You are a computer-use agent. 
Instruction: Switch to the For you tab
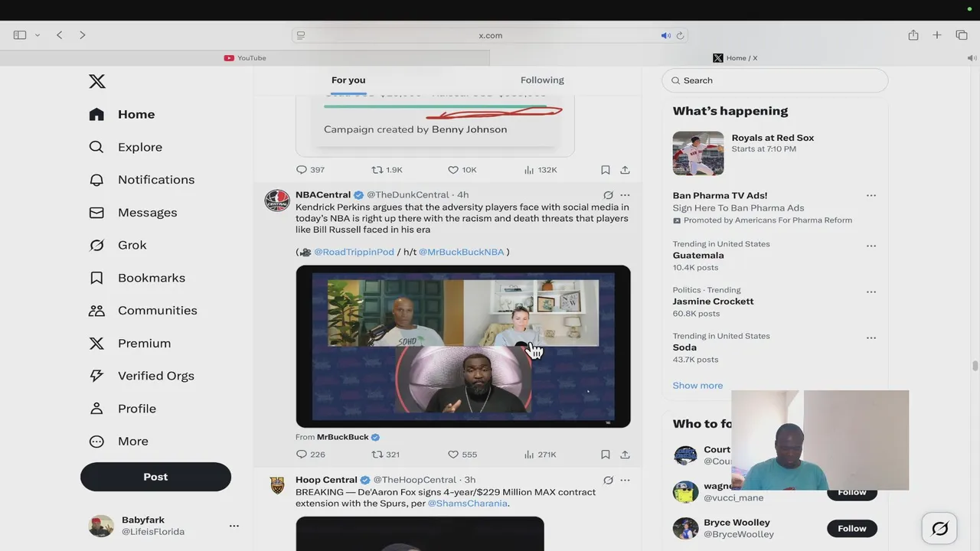pos(348,80)
